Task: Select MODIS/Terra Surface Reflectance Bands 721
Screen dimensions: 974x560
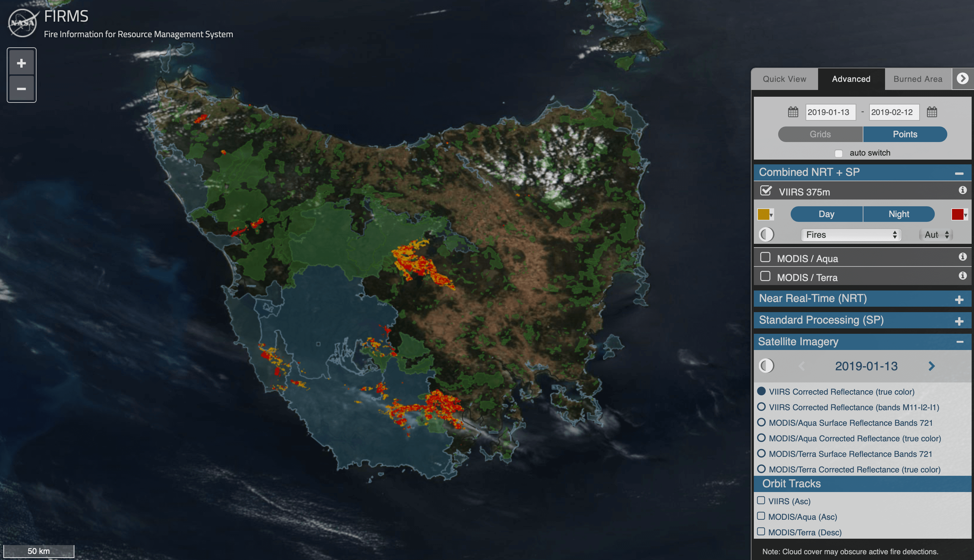Action: coord(761,453)
